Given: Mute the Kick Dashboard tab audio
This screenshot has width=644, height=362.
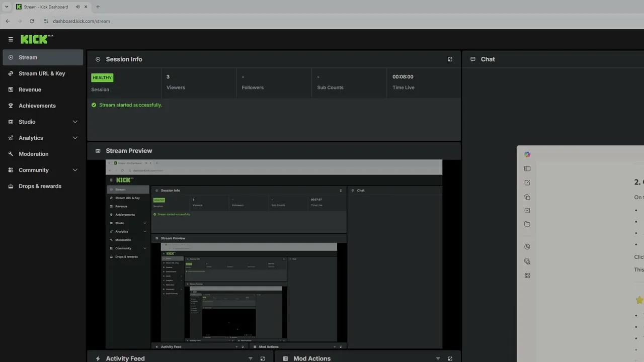Looking at the screenshot, I should (78, 7).
